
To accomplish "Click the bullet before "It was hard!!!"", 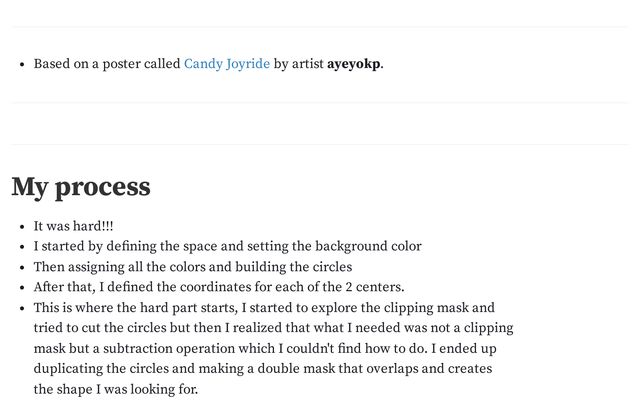I will 22,228.
